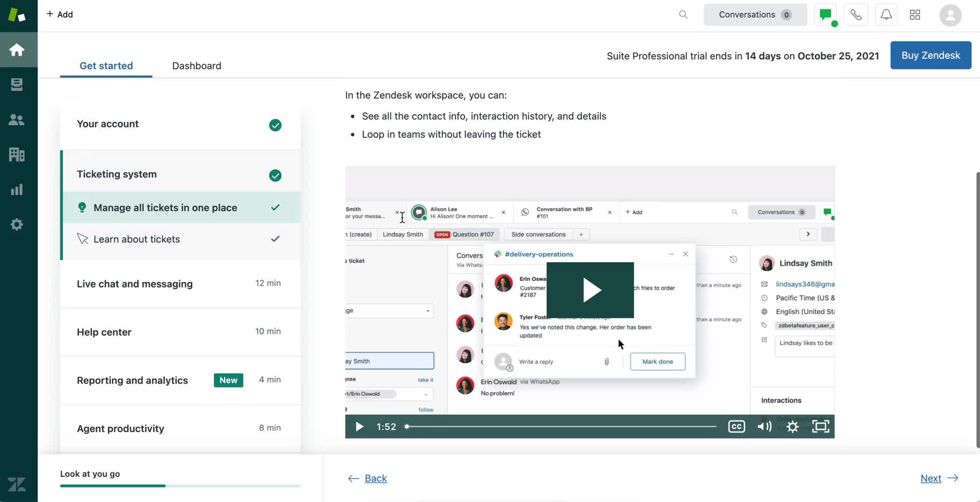
Task: Expand the Agent productivity section
Action: pyautogui.click(x=180, y=428)
